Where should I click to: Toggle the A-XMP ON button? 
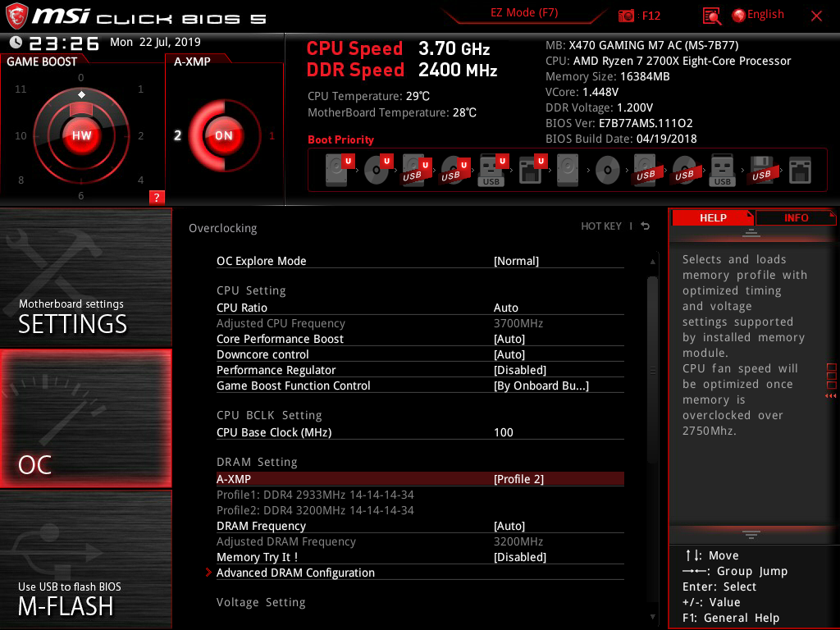tap(224, 135)
